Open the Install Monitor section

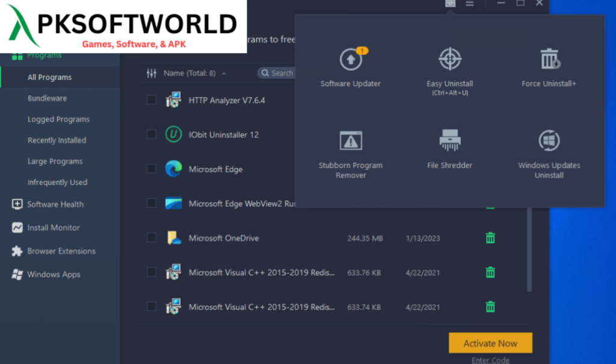click(x=54, y=227)
